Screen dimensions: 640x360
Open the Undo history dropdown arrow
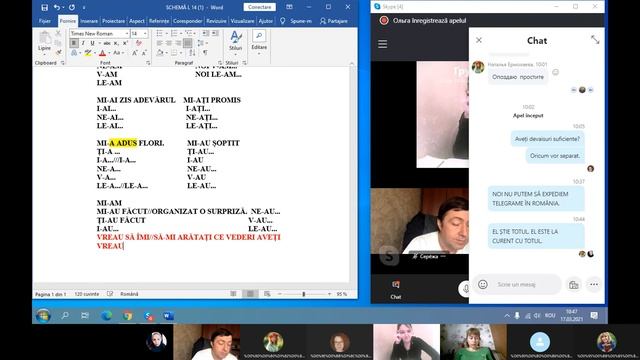(63, 7)
